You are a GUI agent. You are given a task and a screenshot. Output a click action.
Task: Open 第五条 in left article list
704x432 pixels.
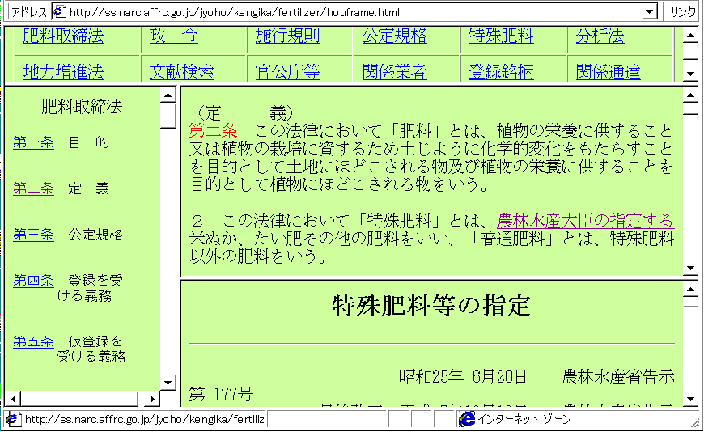tap(34, 342)
